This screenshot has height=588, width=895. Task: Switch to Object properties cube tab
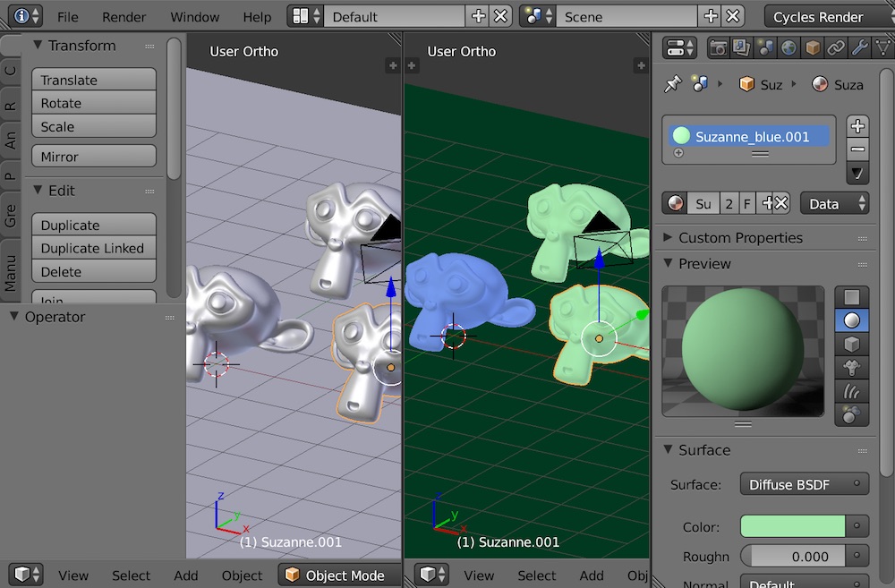coord(813,48)
